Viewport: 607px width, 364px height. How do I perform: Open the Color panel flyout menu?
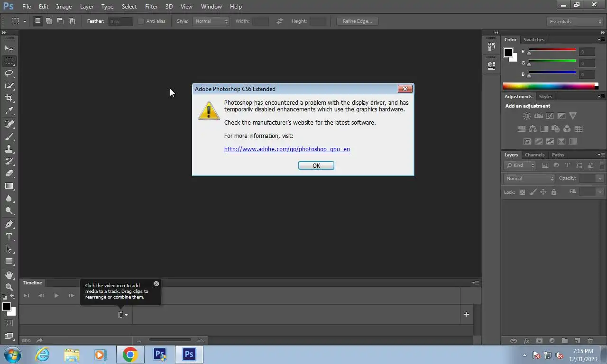pyautogui.click(x=601, y=40)
